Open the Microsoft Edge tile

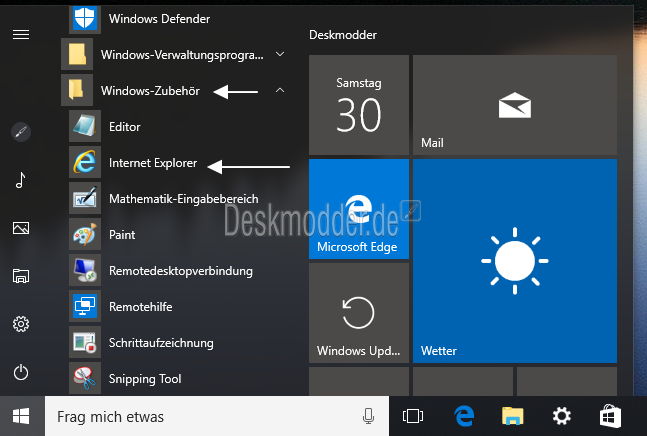pyautogui.click(x=359, y=209)
